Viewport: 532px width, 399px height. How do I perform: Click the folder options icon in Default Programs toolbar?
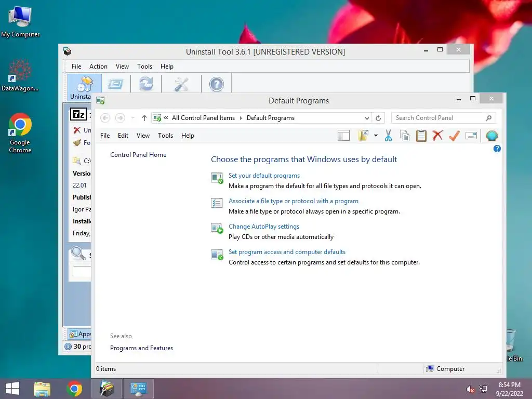pyautogui.click(x=363, y=136)
